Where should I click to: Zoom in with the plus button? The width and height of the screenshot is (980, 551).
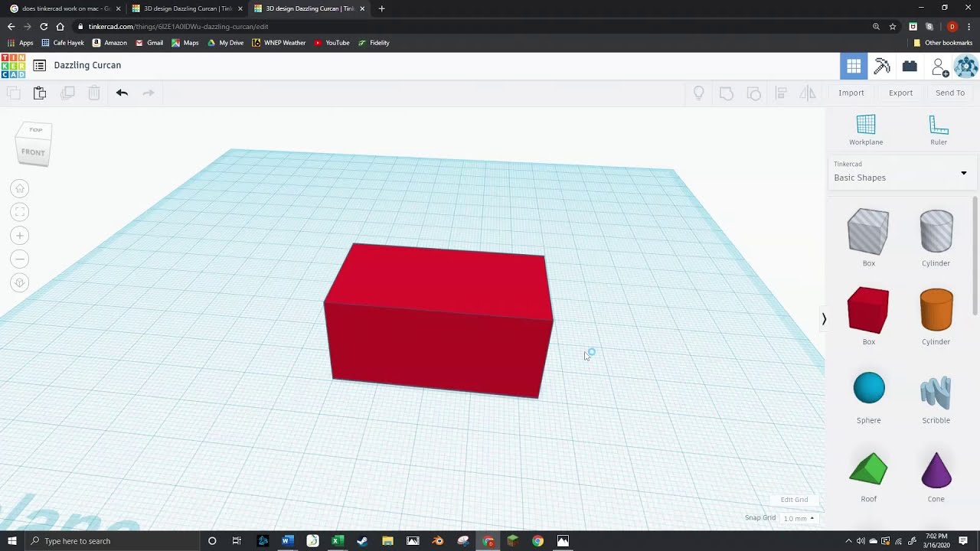pos(21,236)
